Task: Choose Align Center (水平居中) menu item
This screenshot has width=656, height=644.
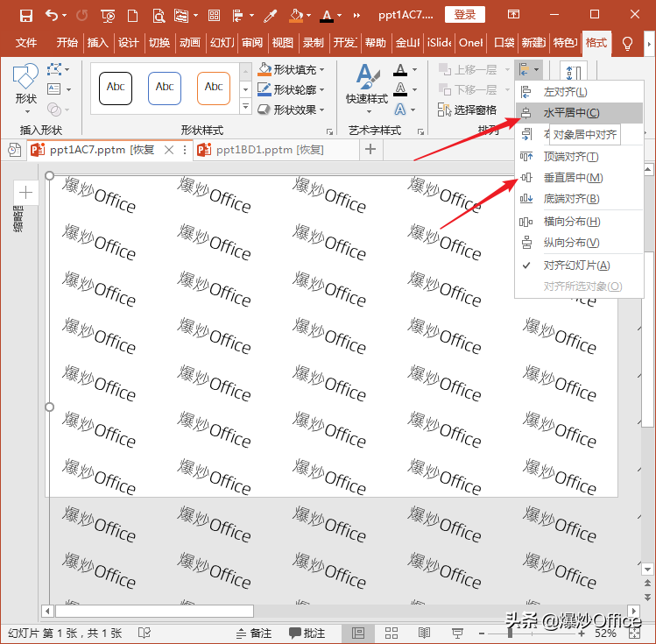Action: tap(579, 113)
